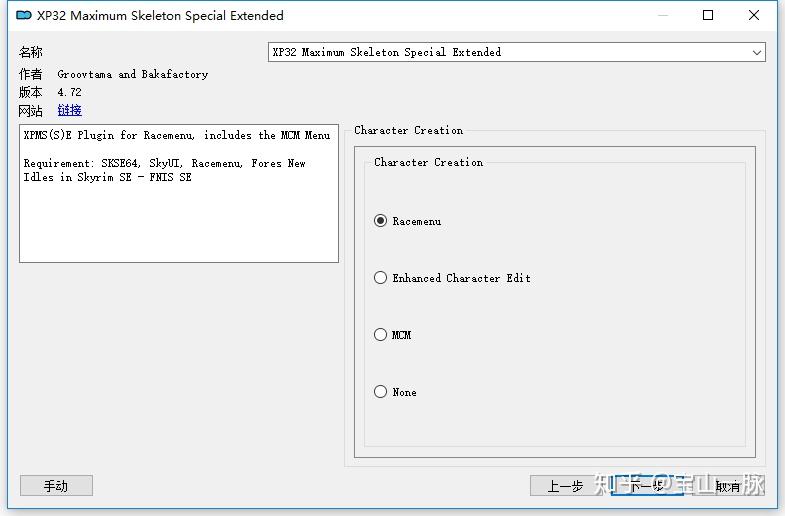The image size is (785, 516).
Task: Click the name combo box field
Action: pos(517,52)
